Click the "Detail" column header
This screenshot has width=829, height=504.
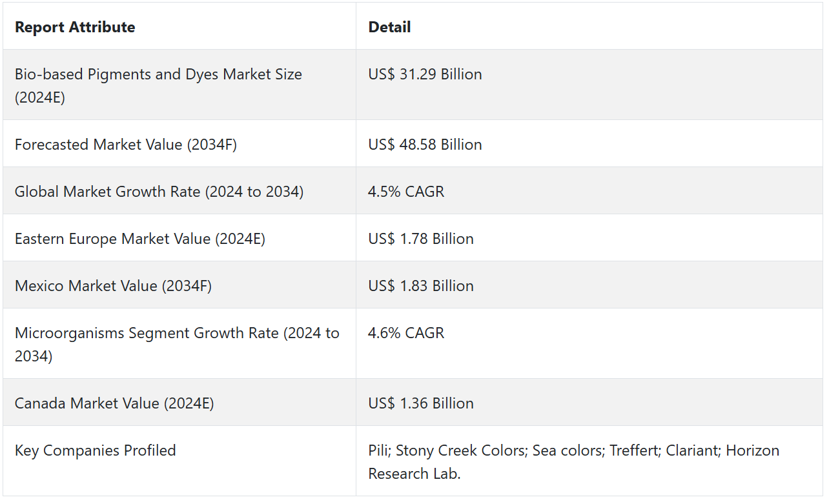[389, 27]
